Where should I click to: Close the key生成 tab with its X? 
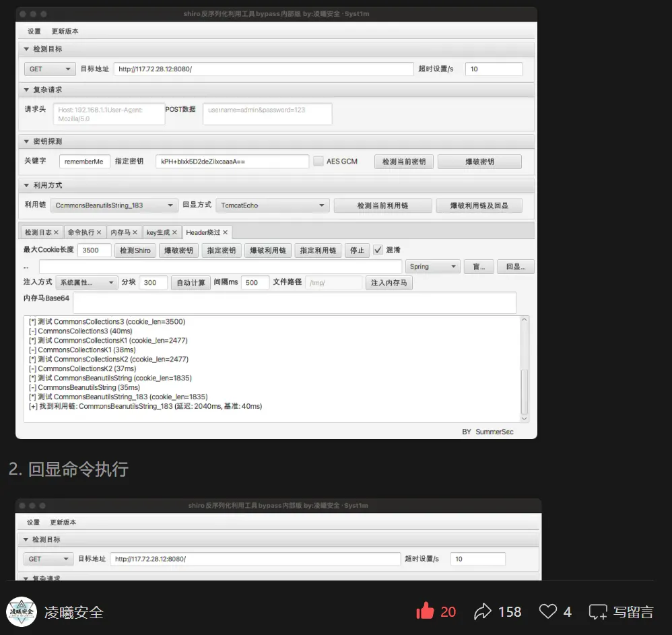174,232
